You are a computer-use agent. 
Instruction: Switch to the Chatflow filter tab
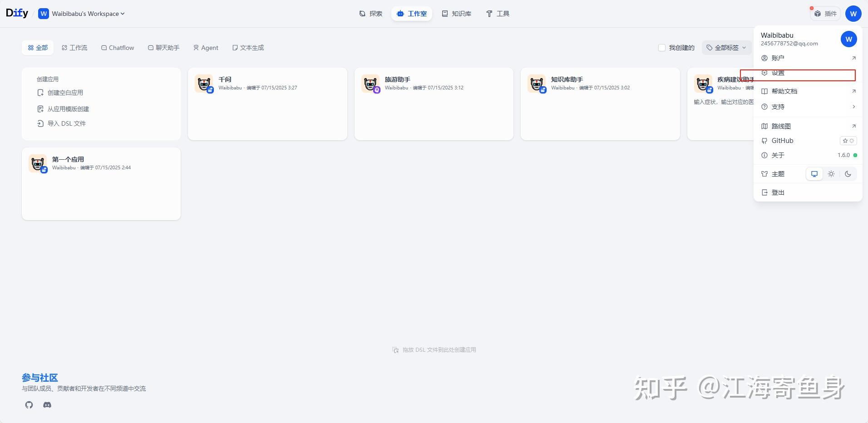(x=117, y=47)
